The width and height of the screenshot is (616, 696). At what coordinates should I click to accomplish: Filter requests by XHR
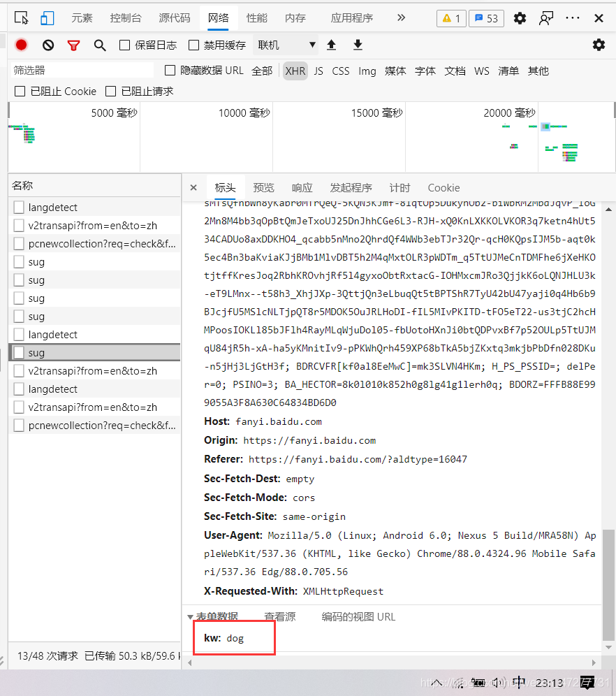(x=295, y=71)
